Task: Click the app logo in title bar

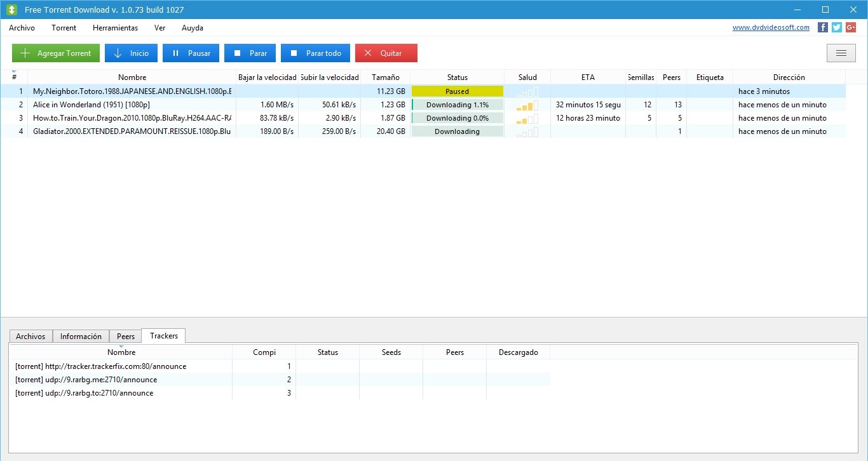Action: pyautogui.click(x=11, y=10)
